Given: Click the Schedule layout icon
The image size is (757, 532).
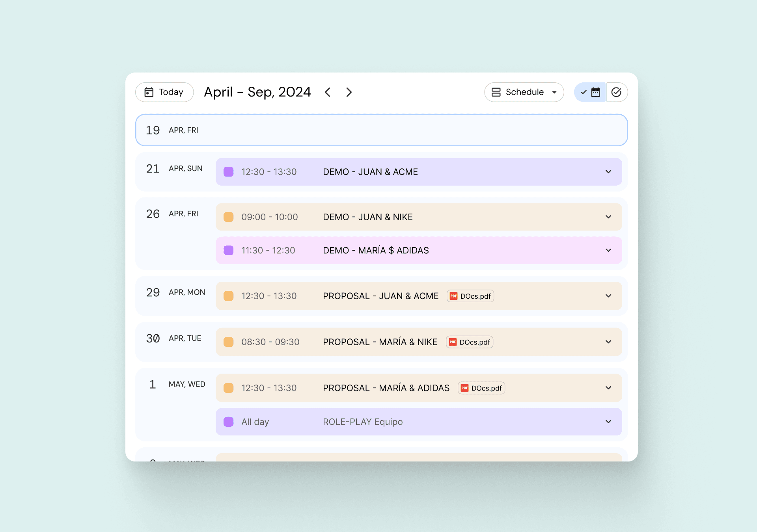Looking at the screenshot, I should pyautogui.click(x=496, y=92).
